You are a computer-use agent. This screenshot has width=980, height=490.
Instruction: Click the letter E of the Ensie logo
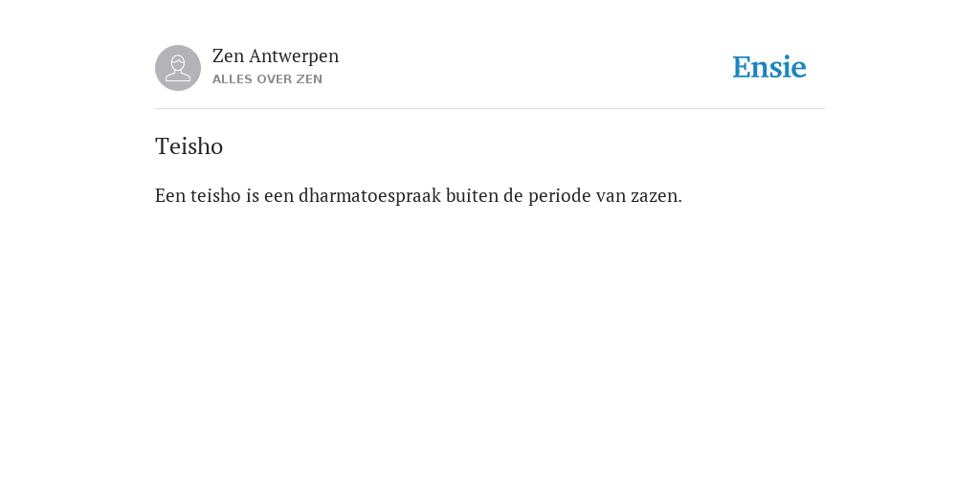pyautogui.click(x=742, y=68)
